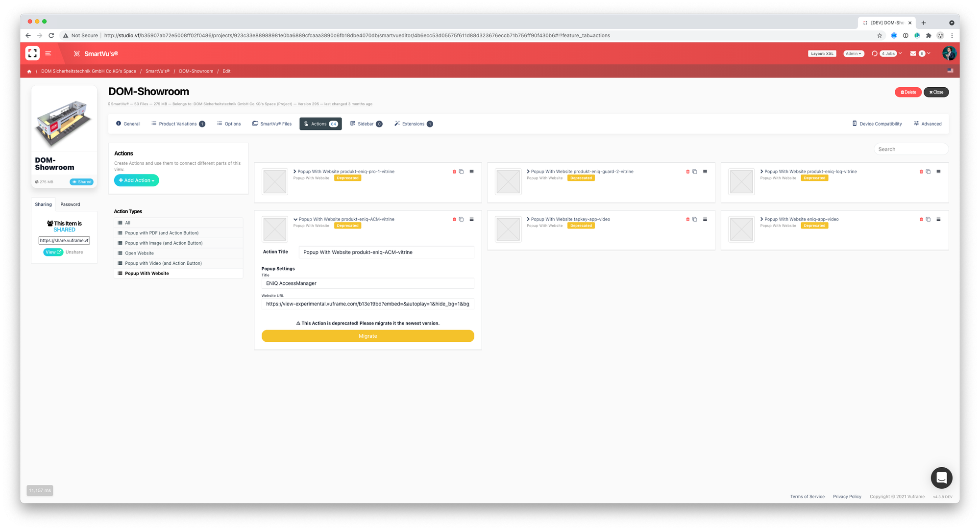Delete the tapkey-app-video action via trash icon
The image size is (980, 530).
[688, 219]
